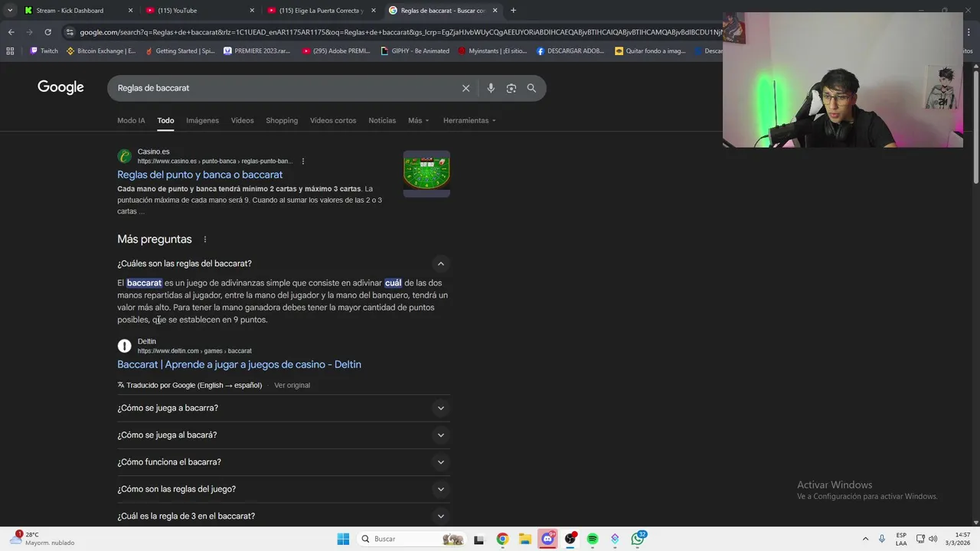Clear the search box with the X icon

(x=465, y=88)
